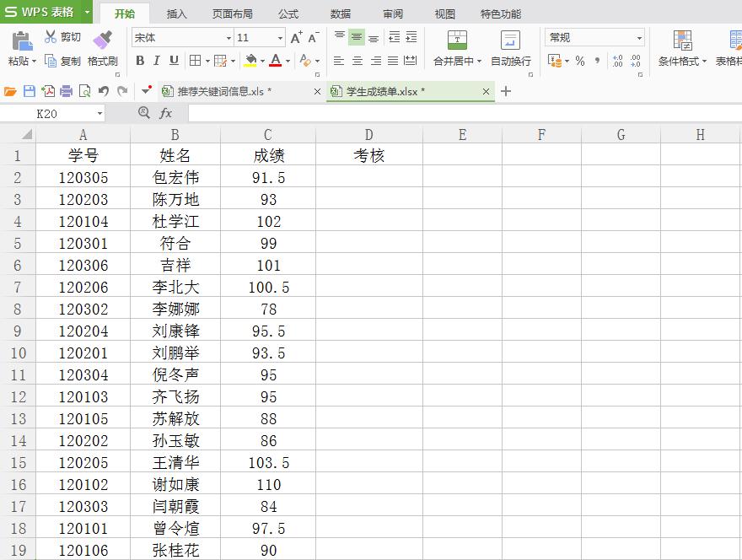Toggle italic formatting

(156, 61)
